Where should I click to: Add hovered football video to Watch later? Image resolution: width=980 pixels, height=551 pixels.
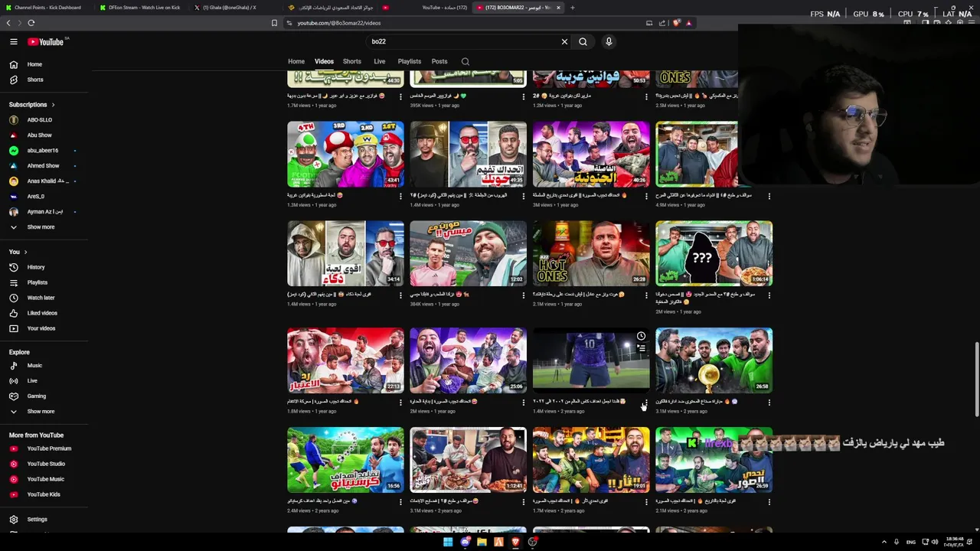(641, 336)
